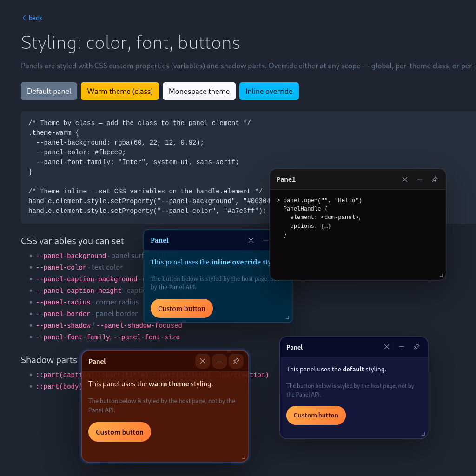Open the Warm theme (class) panel
Viewport: 476px width, 476px height.
point(119,91)
